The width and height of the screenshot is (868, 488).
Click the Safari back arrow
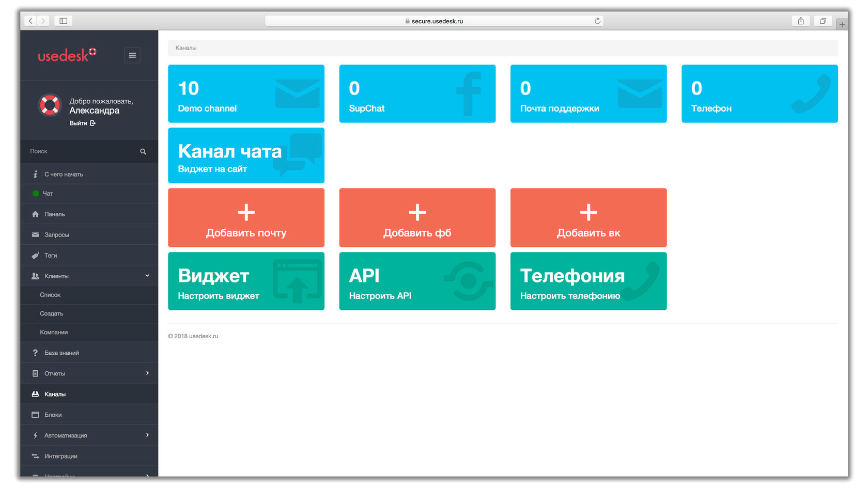(30, 21)
